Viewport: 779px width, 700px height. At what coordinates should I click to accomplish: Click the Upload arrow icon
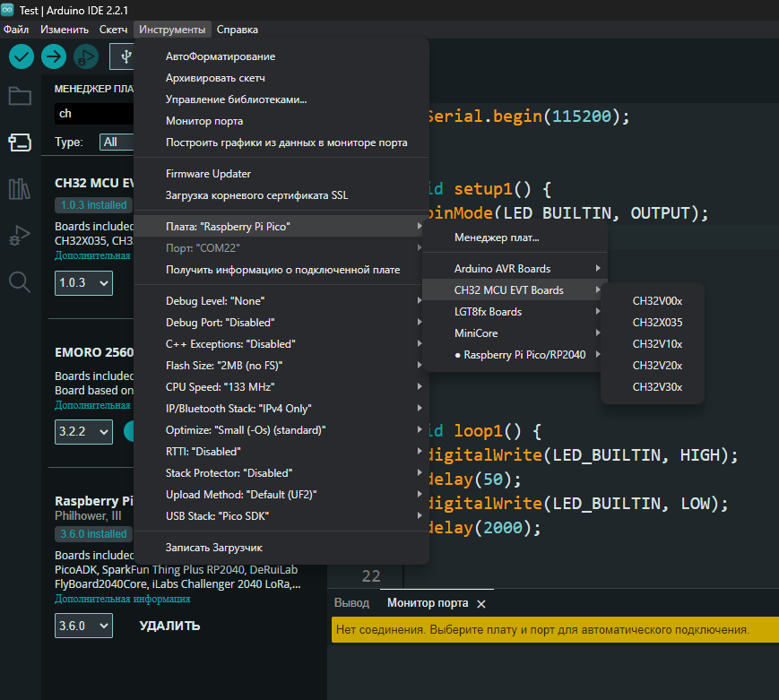[54, 56]
